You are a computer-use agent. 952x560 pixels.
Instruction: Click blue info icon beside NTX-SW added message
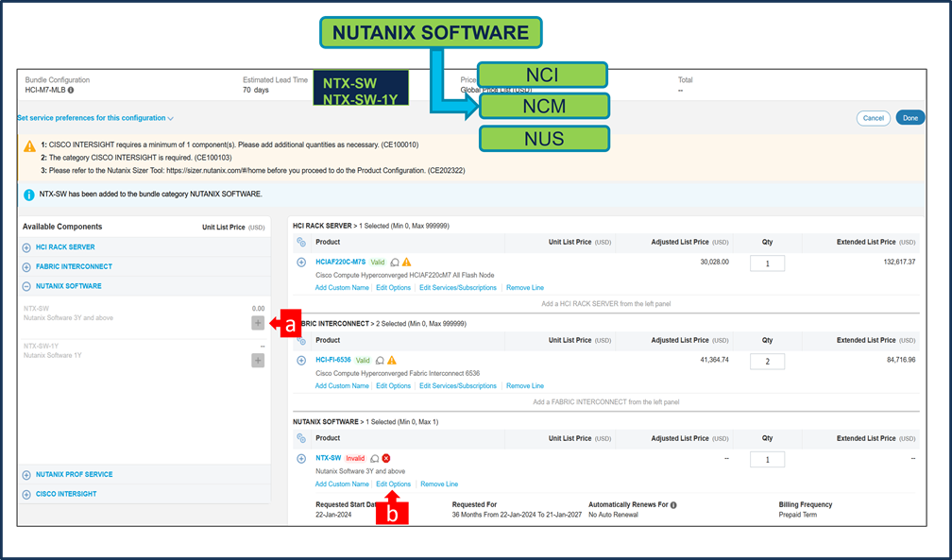click(28, 195)
